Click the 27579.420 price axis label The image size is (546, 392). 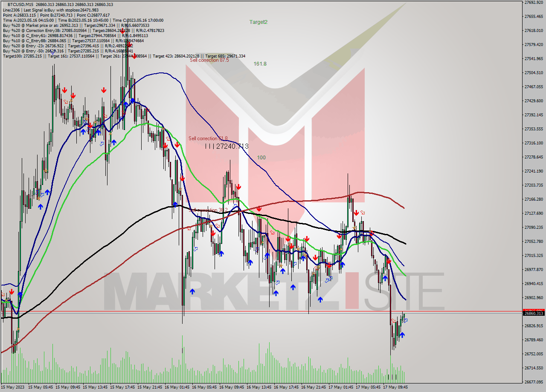(x=534, y=44)
